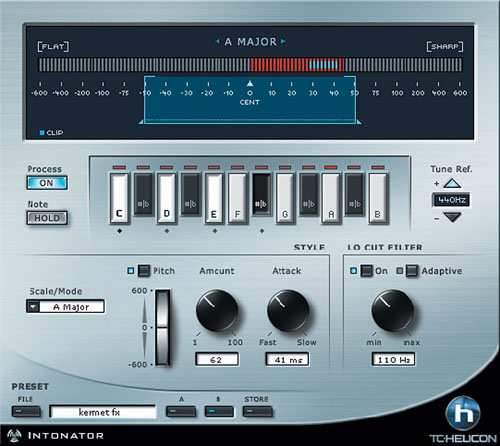The height and width of the screenshot is (446, 500).
Task: Click the Amount value field showing 62
Action: [217, 360]
